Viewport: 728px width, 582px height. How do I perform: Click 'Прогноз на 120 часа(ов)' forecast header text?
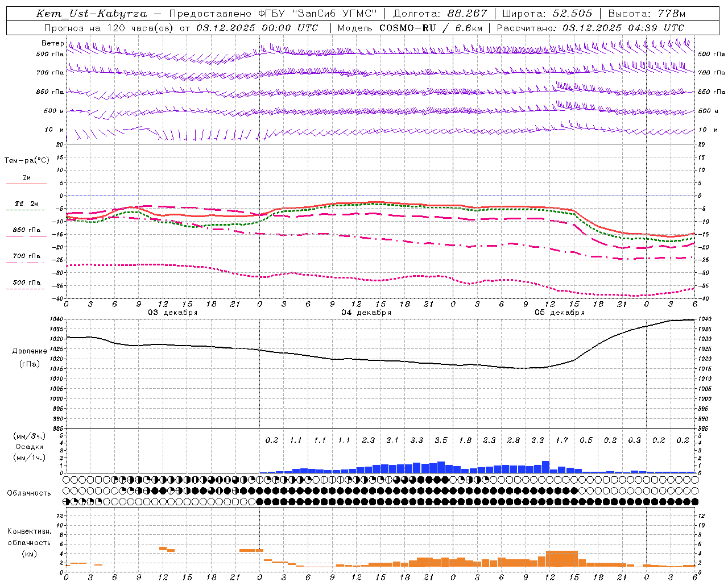109,28
